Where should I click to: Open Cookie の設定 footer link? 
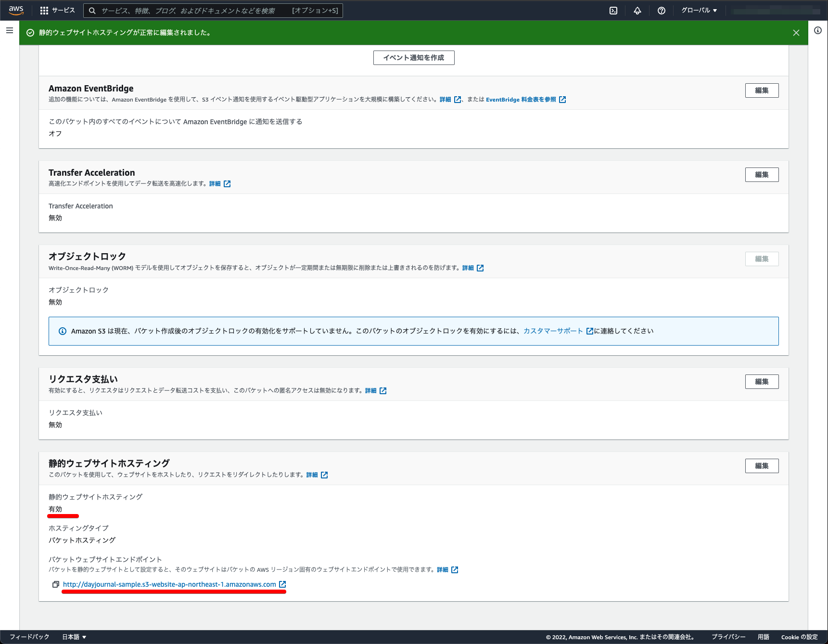pyautogui.click(x=800, y=637)
